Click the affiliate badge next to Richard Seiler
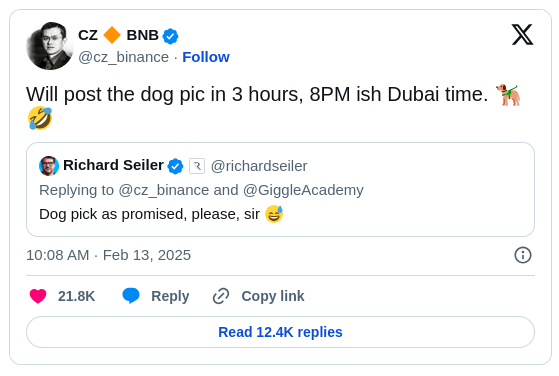 [x=197, y=166]
